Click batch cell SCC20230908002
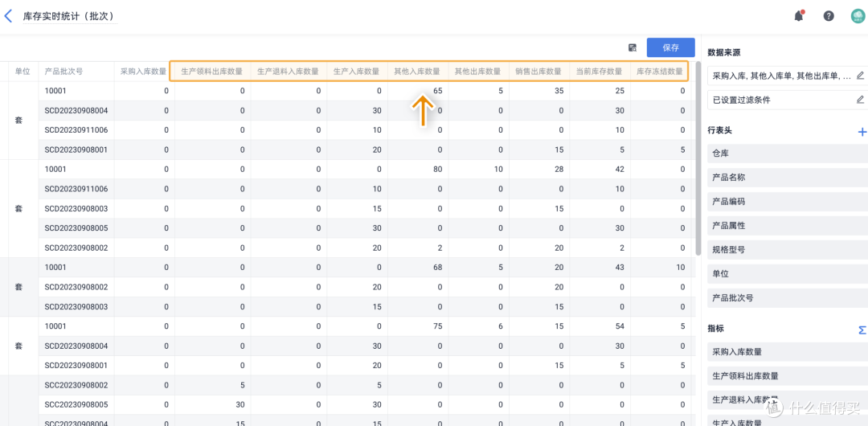The height and width of the screenshot is (426, 868). [x=76, y=385]
